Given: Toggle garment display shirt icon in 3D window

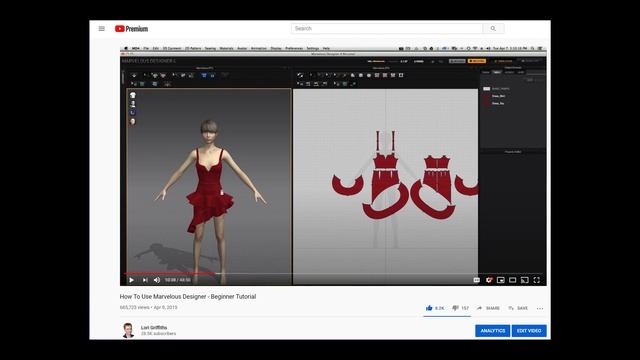Looking at the screenshot, I should (x=133, y=95).
